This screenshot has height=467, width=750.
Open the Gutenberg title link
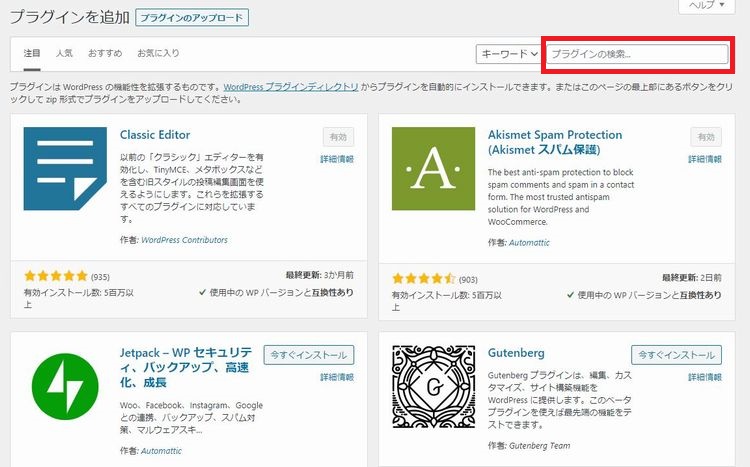[x=516, y=353]
